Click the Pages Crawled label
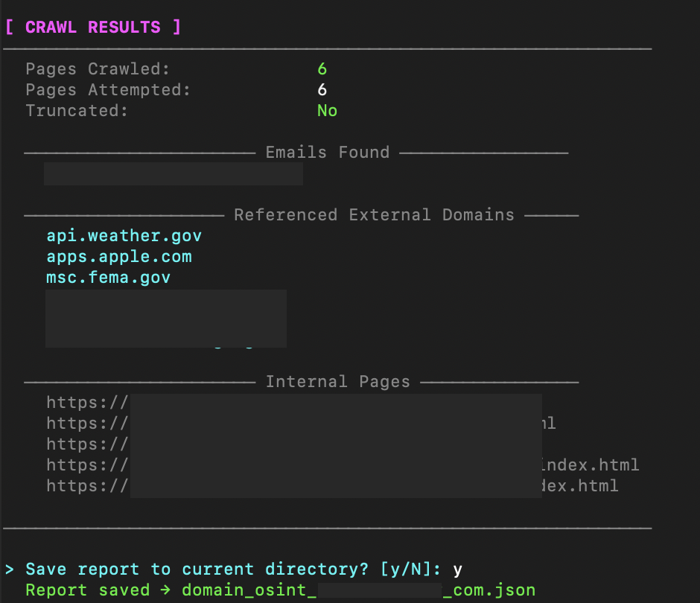This screenshot has height=603, width=700. pos(98,69)
